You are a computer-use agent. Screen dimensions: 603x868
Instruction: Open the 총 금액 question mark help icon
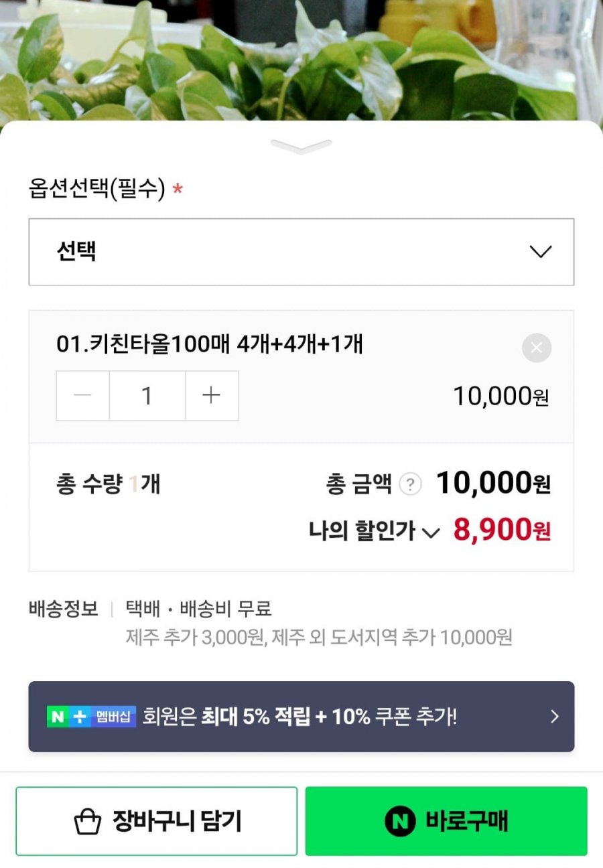tap(410, 484)
